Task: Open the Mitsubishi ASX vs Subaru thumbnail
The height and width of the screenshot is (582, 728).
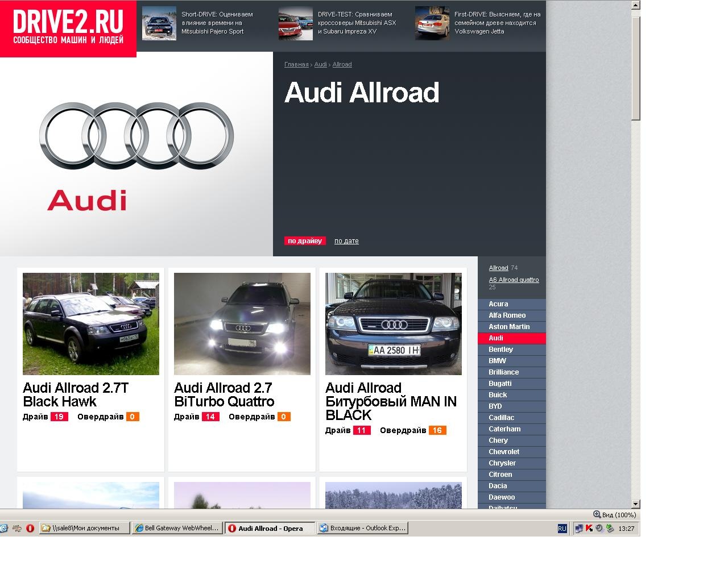Action: coord(296,23)
